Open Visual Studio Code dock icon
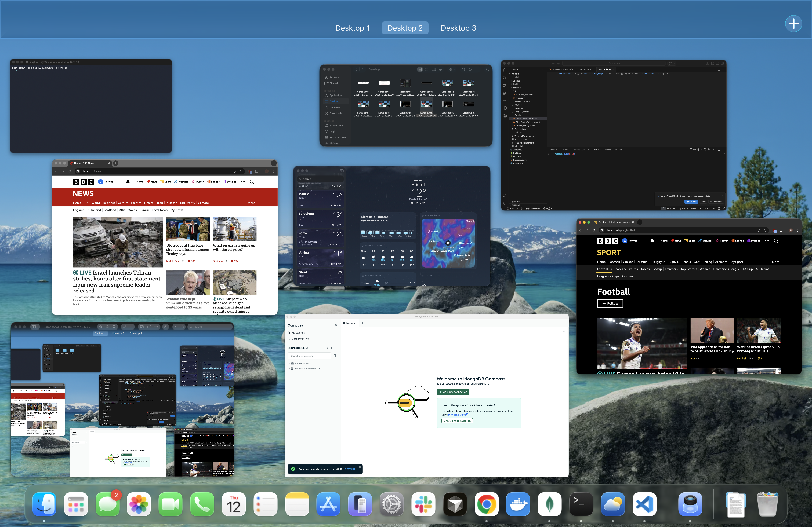812x527 pixels. (644, 504)
